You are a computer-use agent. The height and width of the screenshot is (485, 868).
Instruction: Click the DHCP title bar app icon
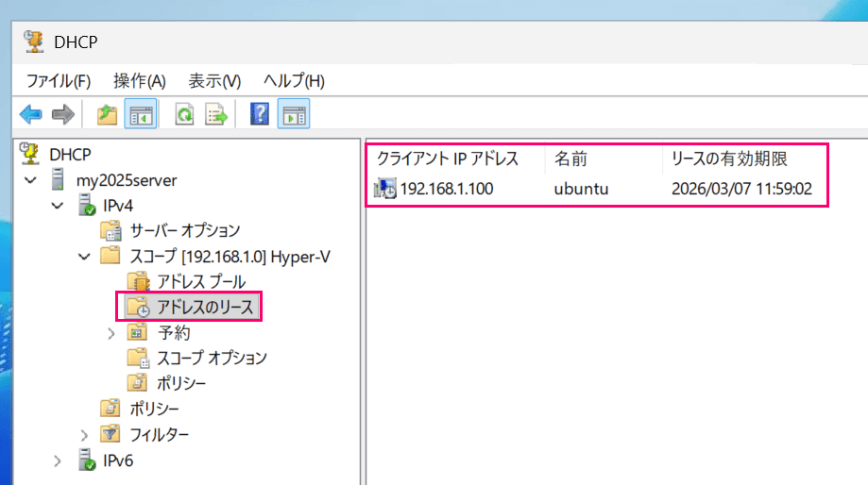(x=34, y=42)
